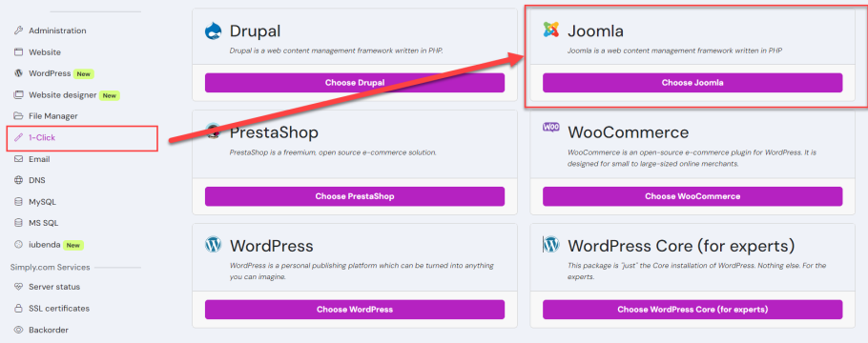This screenshot has width=868, height=343.
Task: Open MySQL in the sidebar
Action: [43, 202]
